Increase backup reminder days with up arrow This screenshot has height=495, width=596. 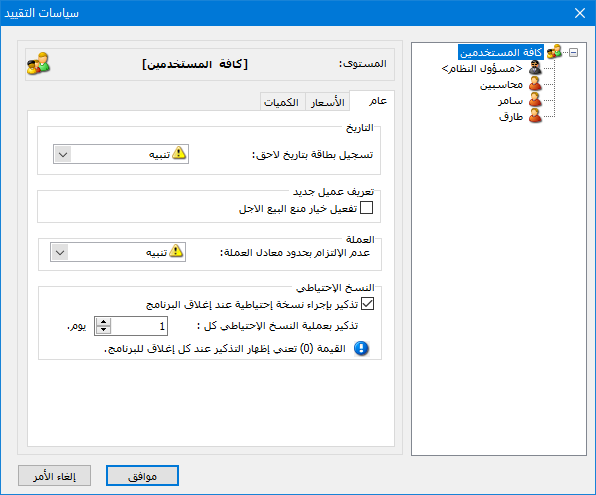click(x=103, y=322)
